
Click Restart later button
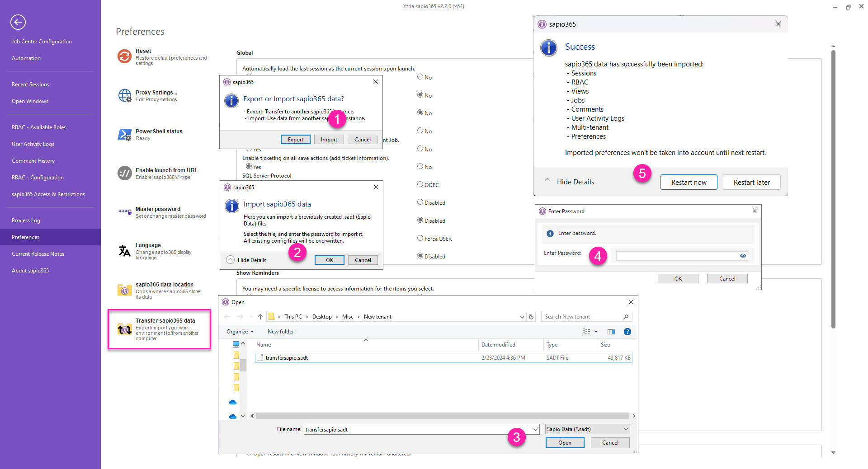click(x=751, y=182)
